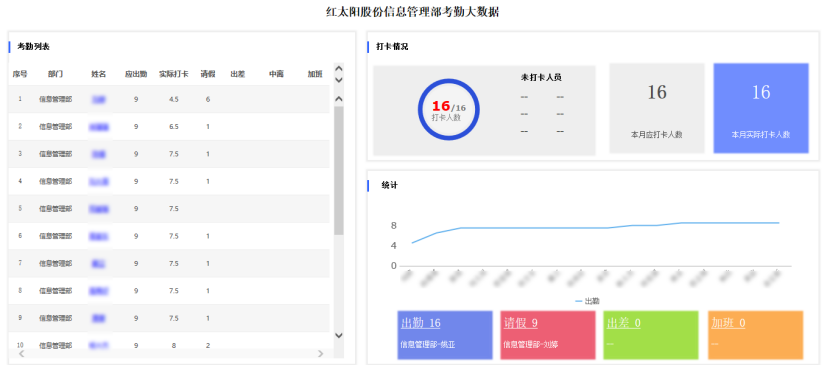Open the green 出差 0 statistics card
Screen dimensions: 830x366
coord(651,335)
